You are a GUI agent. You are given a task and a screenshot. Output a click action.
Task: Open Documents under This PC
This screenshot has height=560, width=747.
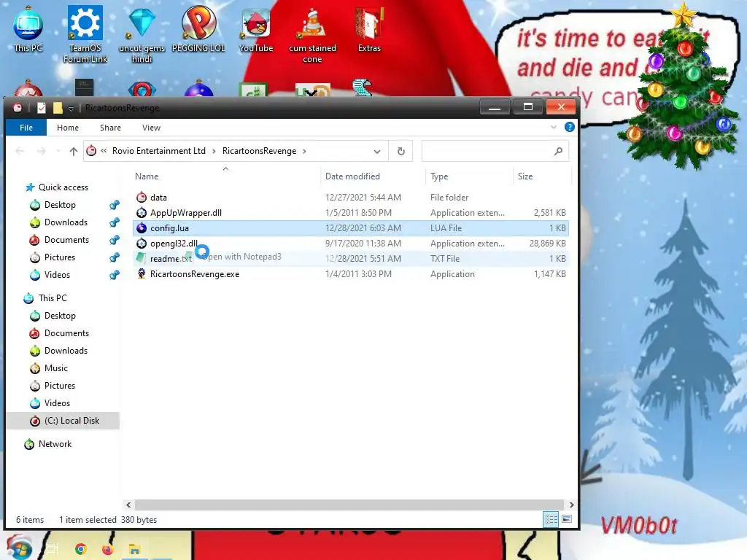[x=66, y=332]
